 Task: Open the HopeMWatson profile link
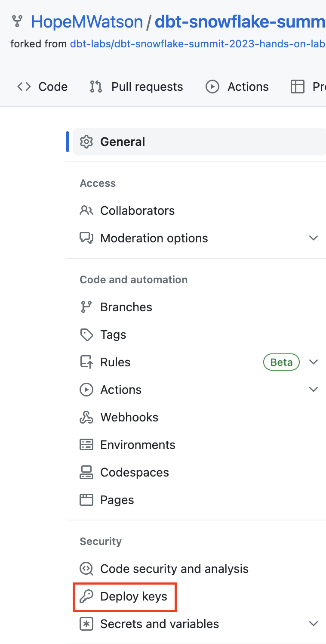86,22
